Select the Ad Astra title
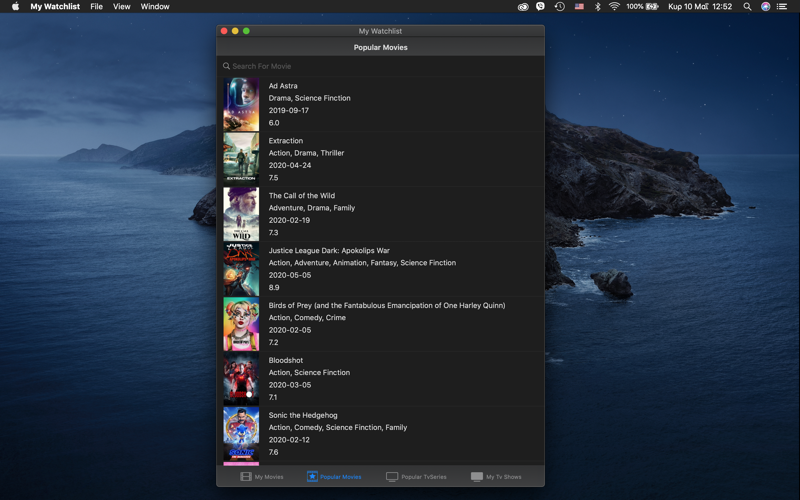This screenshot has height=500, width=800. 283,86
